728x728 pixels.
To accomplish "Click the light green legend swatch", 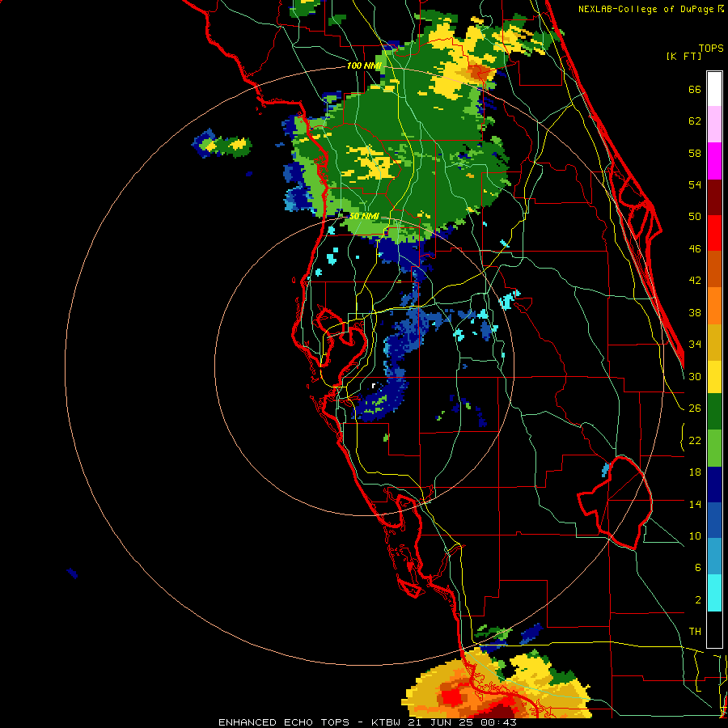I will point(714,448).
